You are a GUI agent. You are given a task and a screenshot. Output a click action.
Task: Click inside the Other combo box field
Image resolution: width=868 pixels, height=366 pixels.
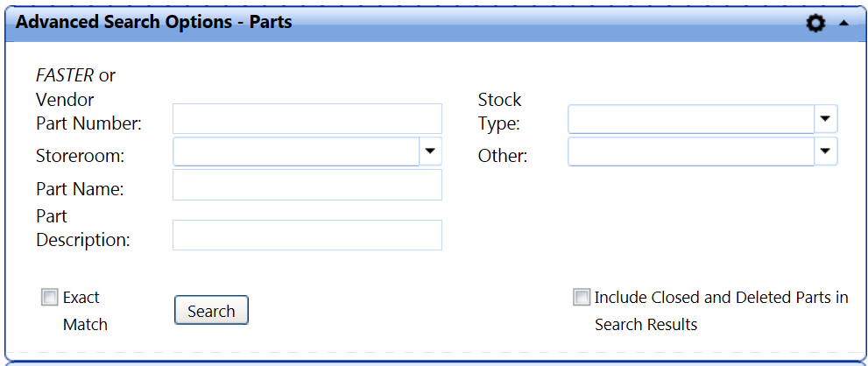pos(691,151)
